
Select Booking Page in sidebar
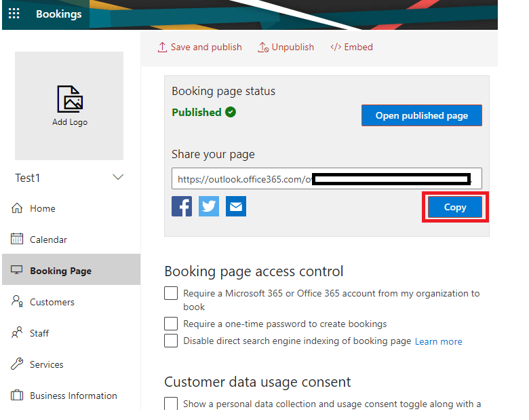coord(71,269)
